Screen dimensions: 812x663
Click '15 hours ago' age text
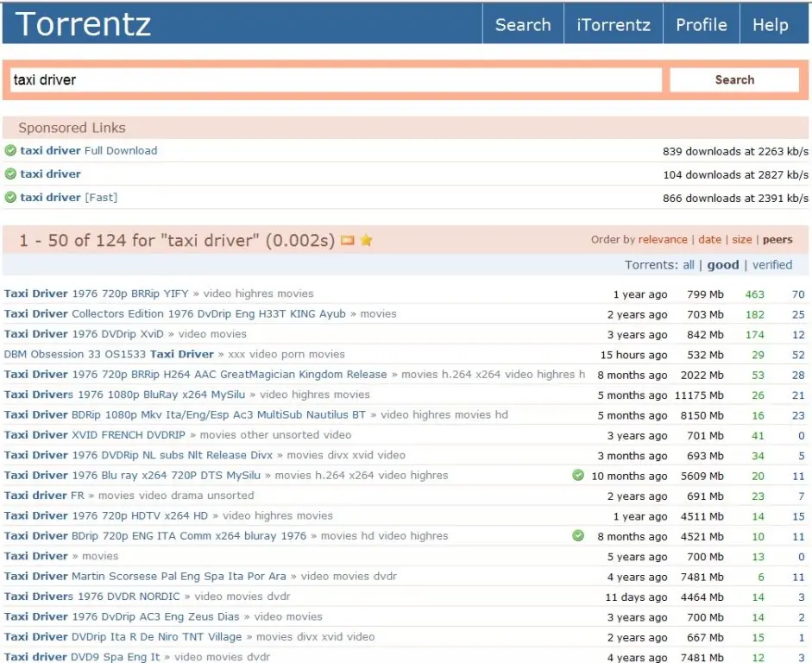(x=634, y=355)
